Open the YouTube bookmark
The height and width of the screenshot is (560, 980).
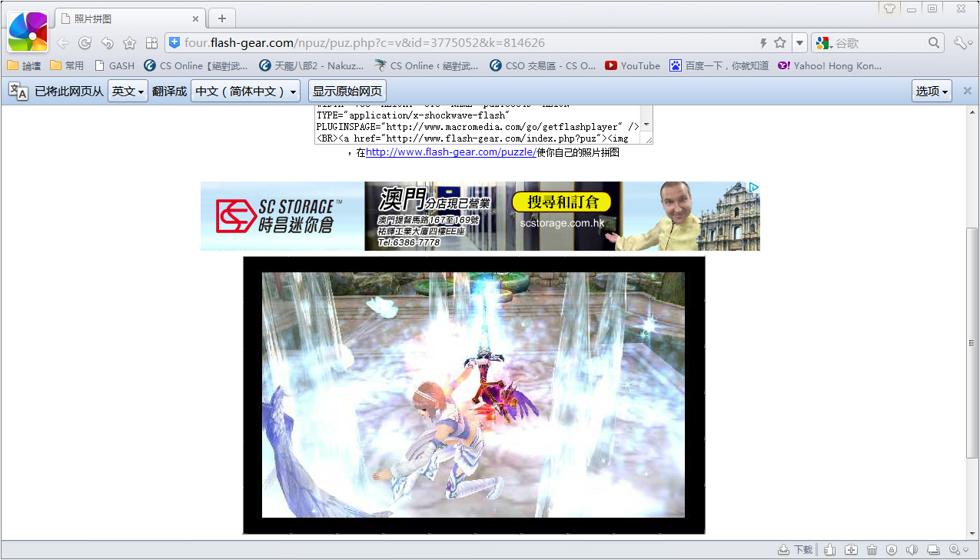[x=633, y=66]
